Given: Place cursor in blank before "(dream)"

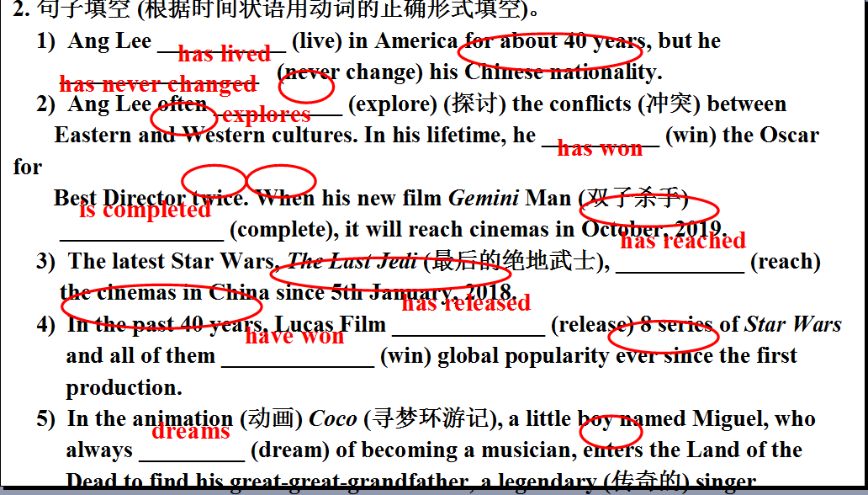Looking at the screenshot, I should click(x=192, y=455).
